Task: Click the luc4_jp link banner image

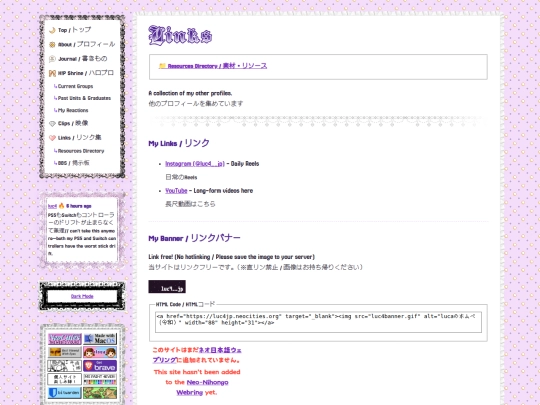Action: pos(167,287)
